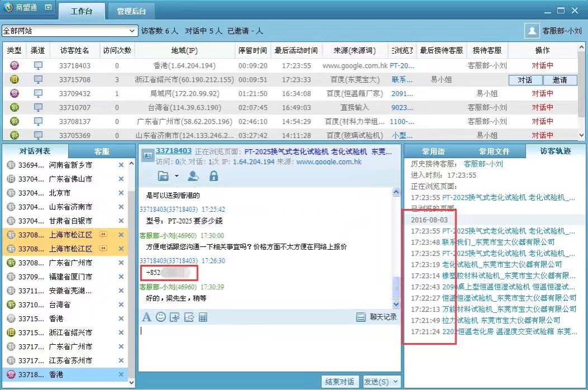
Task: Open the 商盟通 application menu dropdown
Action: click(x=48, y=8)
